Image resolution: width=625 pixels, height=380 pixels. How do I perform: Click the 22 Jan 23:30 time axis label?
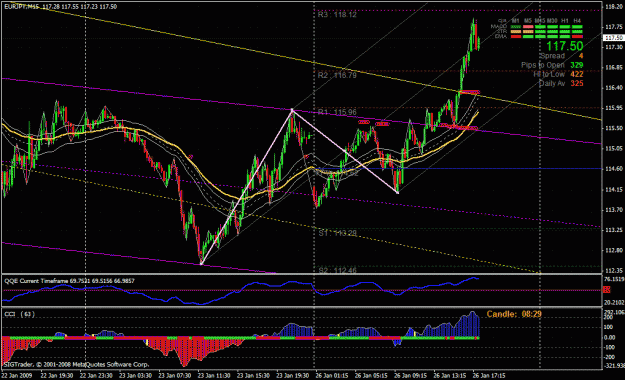point(96,375)
